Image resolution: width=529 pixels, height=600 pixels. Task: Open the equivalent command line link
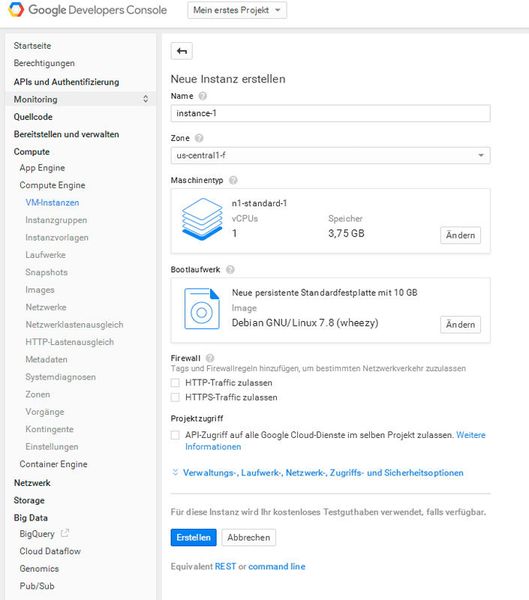point(277,566)
